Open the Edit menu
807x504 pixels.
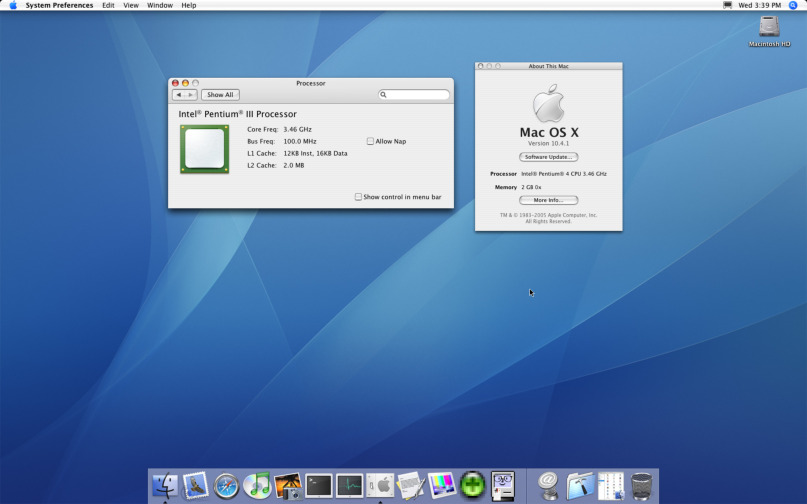108,5
